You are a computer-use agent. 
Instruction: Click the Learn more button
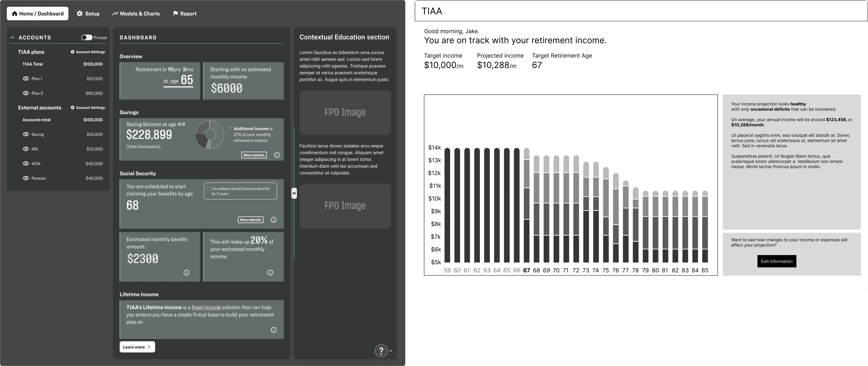coord(137,347)
